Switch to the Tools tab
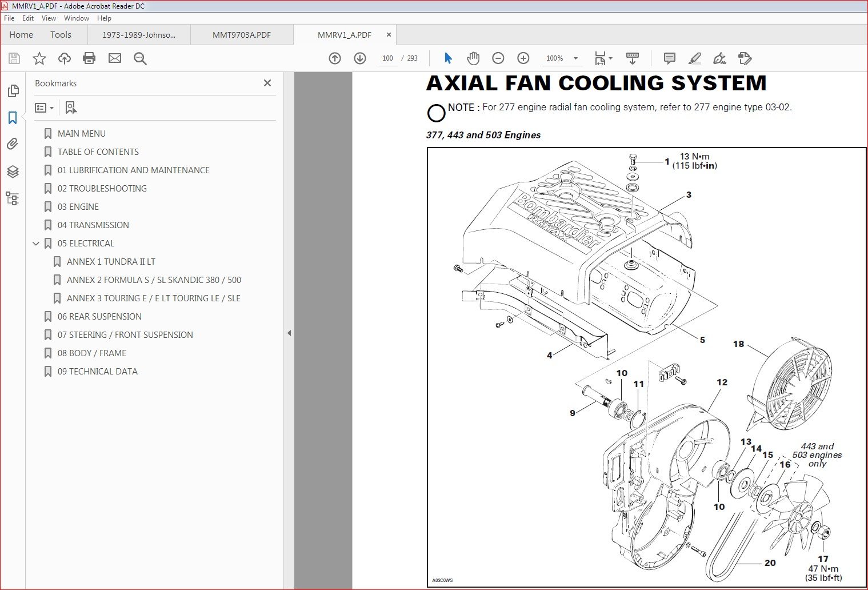Viewport: 868px width, 590px height. click(x=61, y=35)
